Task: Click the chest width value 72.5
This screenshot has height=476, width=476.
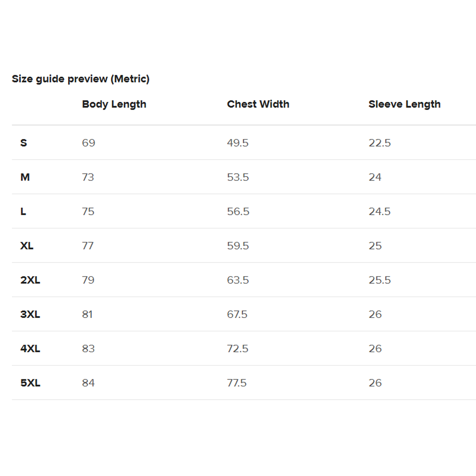Action: pos(238,348)
